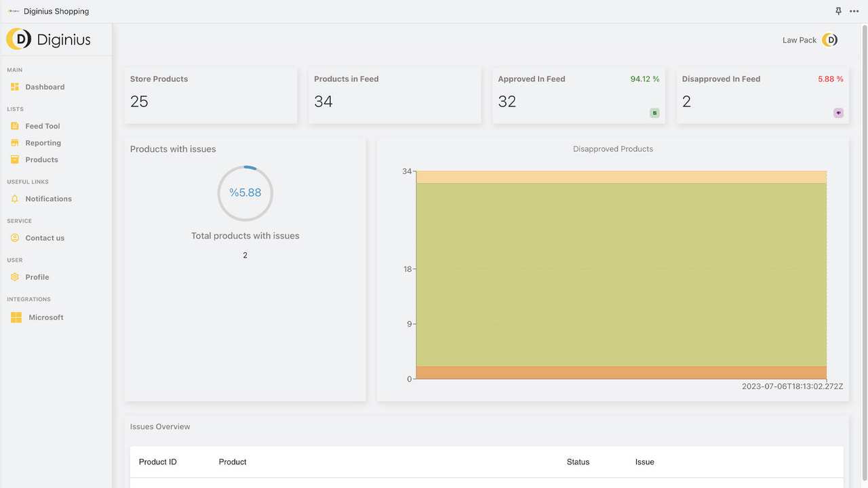Click the purple thumbs-down badge on Disapproved card
The height and width of the screenshot is (488, 868).
pyautogui.click(x=838, y=113)
